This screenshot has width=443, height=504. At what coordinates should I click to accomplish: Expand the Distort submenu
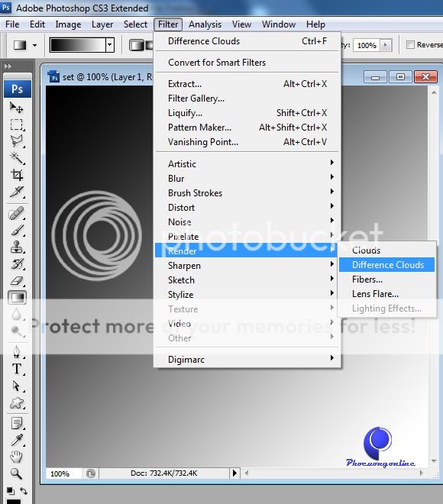pos(247,207)
